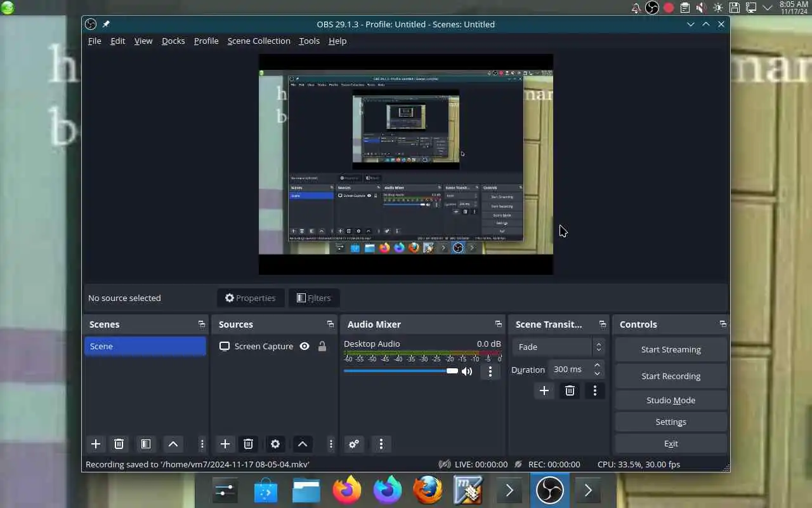Open the system settings sliders icon on taskbar
This screenshot has height=508, width=812.
pyautogui.click(x=225, y=490)
